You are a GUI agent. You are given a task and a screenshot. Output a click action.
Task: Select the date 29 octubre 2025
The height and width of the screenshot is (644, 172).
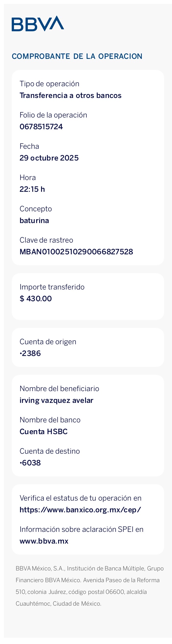click(x=49, y=158)
